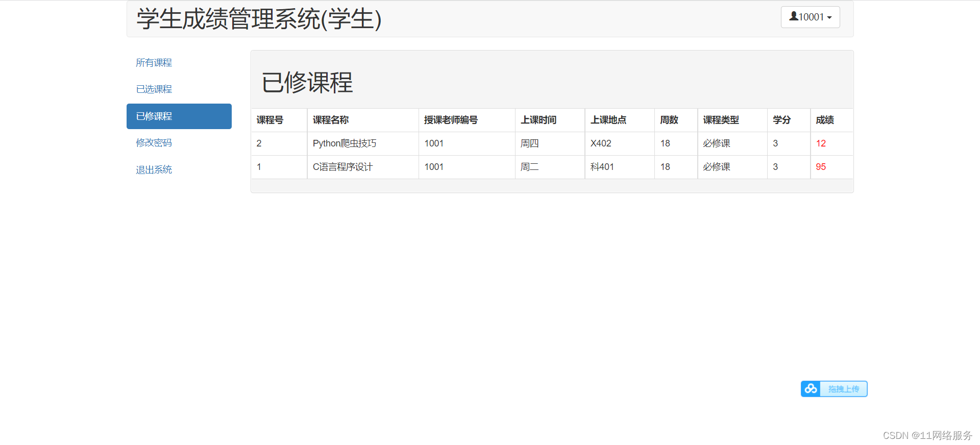Select the active 已修课程 menu item

pyautogui.click(x=179, y=116)
